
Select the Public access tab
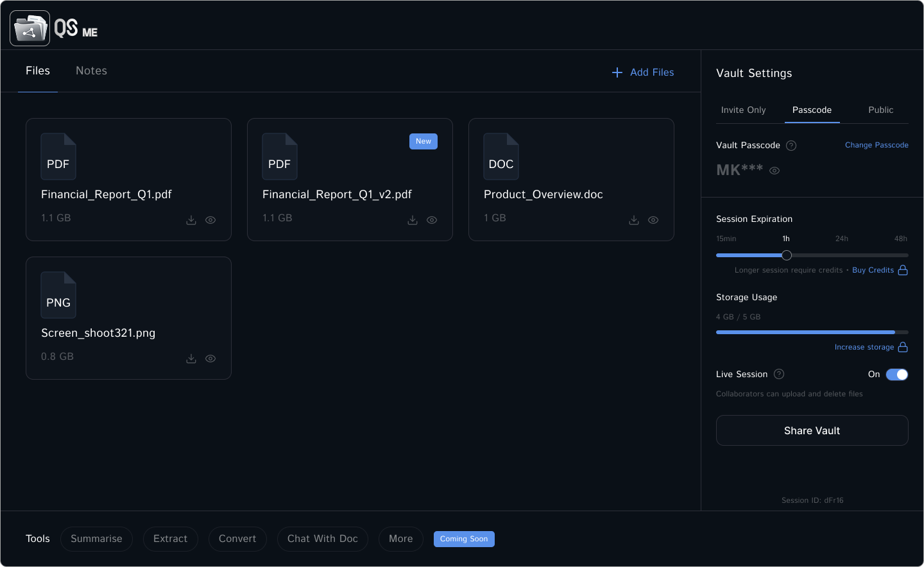tap(880, 110)
